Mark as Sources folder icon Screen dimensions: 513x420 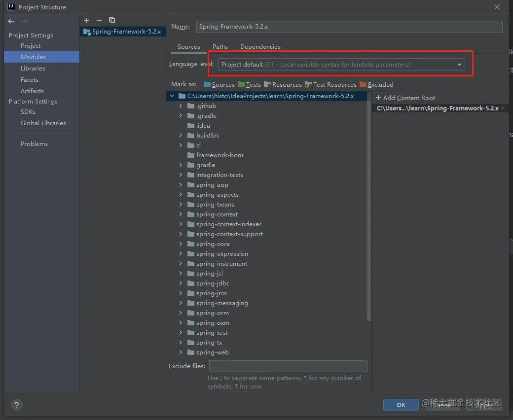207,84
